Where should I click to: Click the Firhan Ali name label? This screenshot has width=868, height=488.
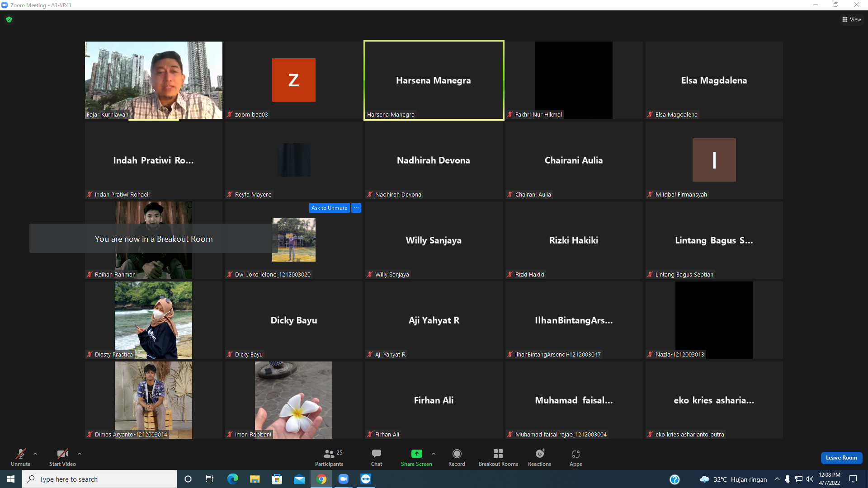pyautogui.click(x=387, y=434)
